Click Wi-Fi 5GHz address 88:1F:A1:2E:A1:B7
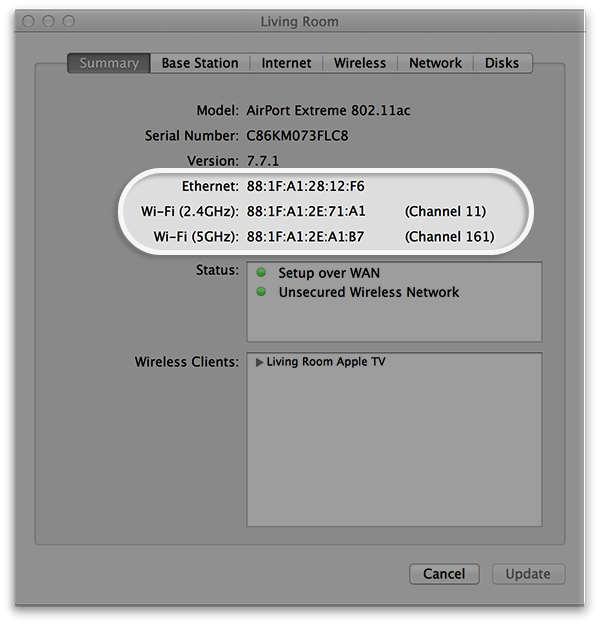Screen dimensions: 600x625 [x=305, y=237]
